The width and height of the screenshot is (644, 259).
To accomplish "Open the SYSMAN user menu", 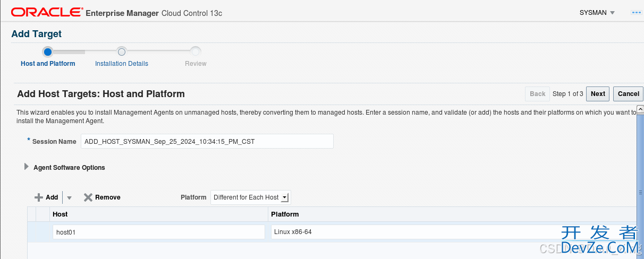I will point(597,13).
